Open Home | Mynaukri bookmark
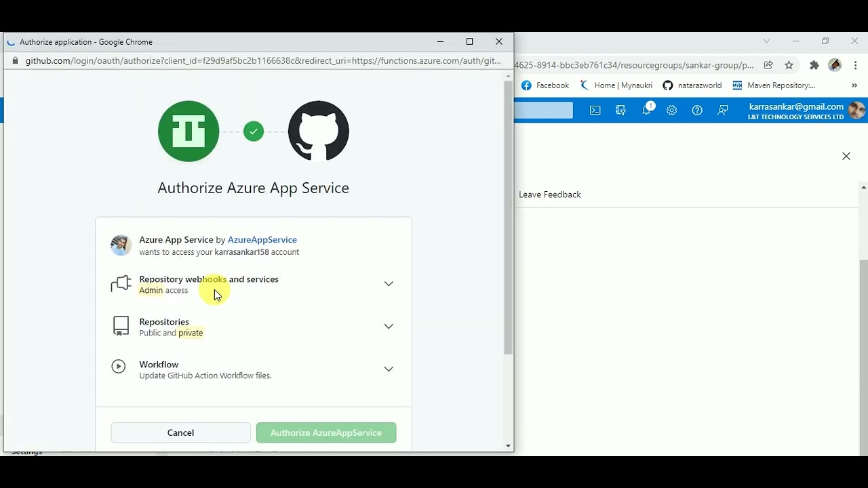This screenshot has width=868, height=488. click(x=616, y=85)
